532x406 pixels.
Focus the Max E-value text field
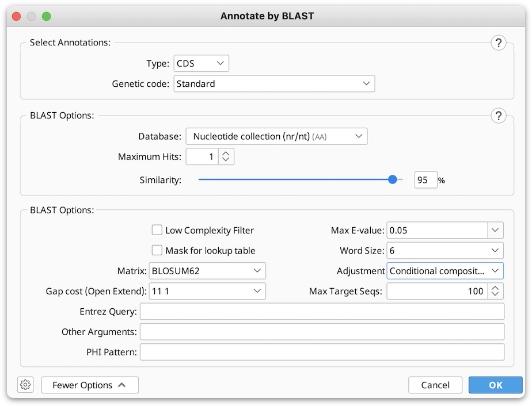pos(438,231)
